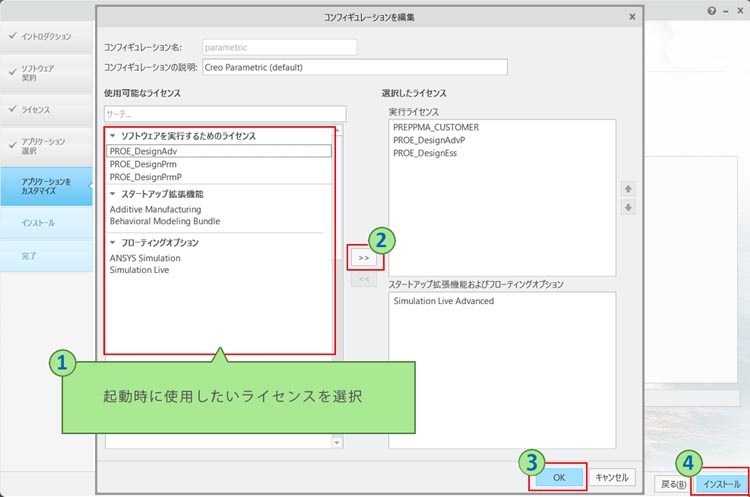Start setup with インストール button

point(722,484)
